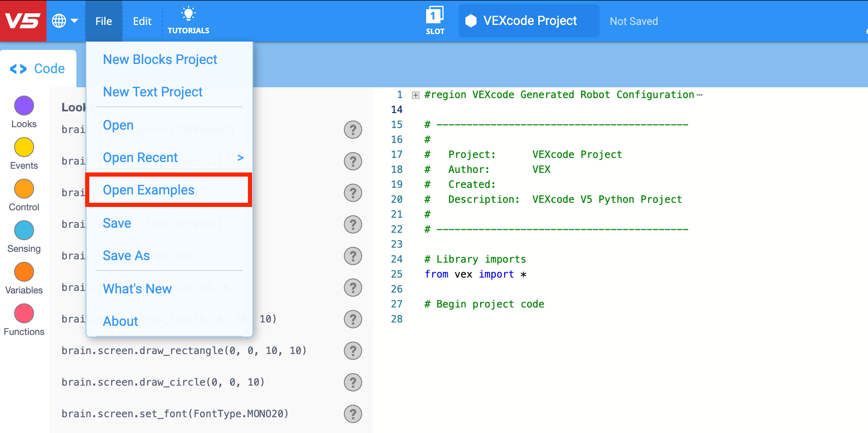This screenshot has width=868, height=433.
Task: Click the V5 logo
Action: pyautogui.click(x=23, y=20)
